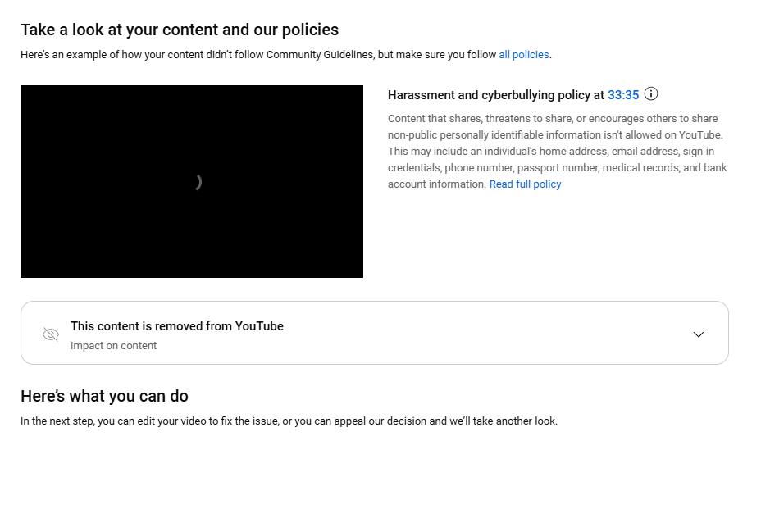Image resolution: width=761 pixels, height=532 pixels.
Task: Open the 'all policies' link
Action: 524,55
